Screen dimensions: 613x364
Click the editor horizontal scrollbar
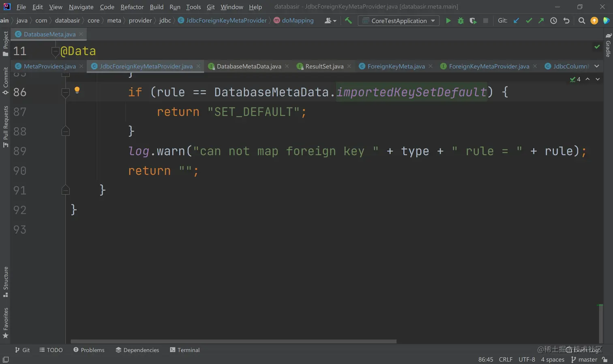tap(234, 341)
